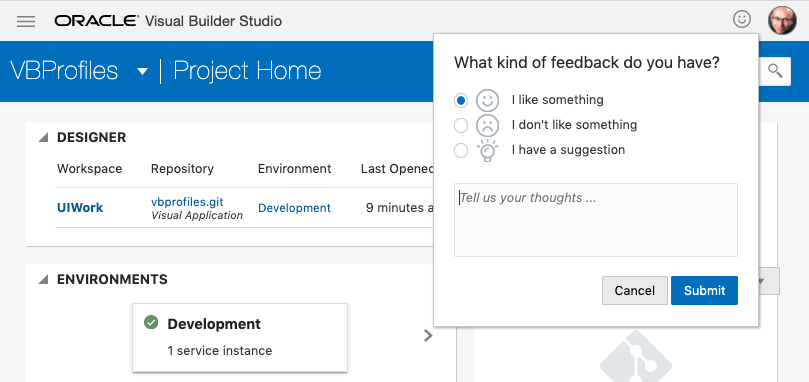Click 'What kind of feedback do you have?' heading
Screen dimensions: 809x382
pyautogui.click(x=587, y=63)
